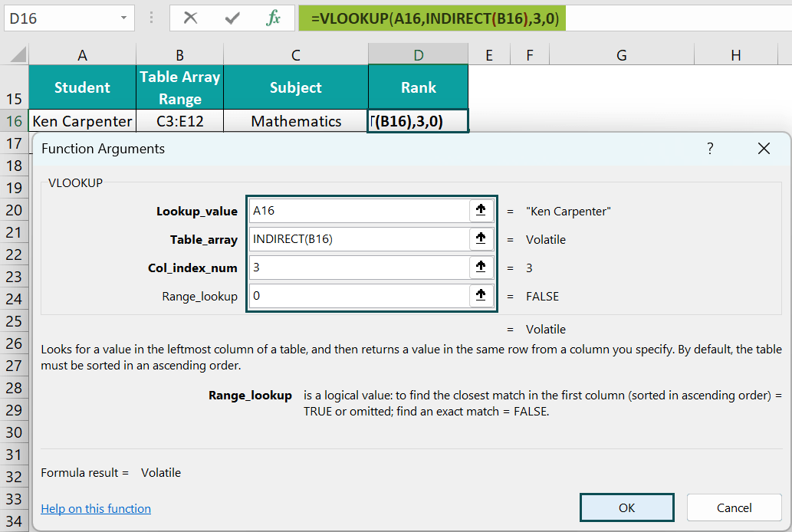The width and height of the screenshot is (792, 532).
Task: Click the dialog help question mark icon
Action: pyautogui.click(x=710, y=149)
